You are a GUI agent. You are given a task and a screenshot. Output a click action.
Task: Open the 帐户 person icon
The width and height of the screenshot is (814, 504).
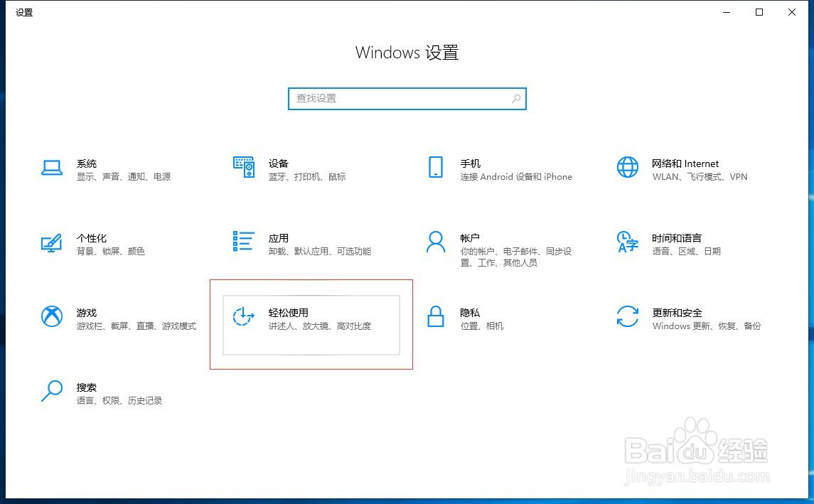tap(436, 242)
